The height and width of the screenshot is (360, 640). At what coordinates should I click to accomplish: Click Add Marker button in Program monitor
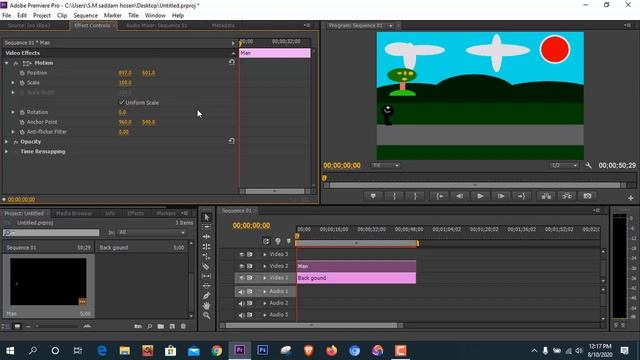373,196
